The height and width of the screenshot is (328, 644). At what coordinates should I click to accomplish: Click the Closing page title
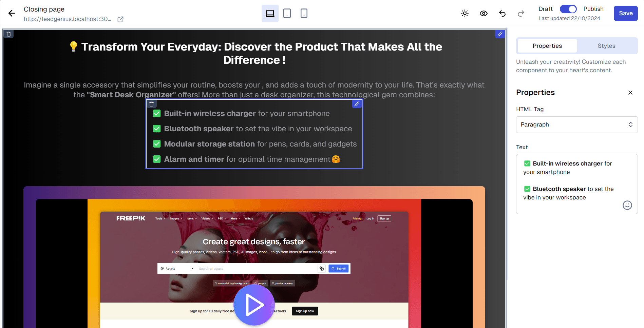[44, 9]
